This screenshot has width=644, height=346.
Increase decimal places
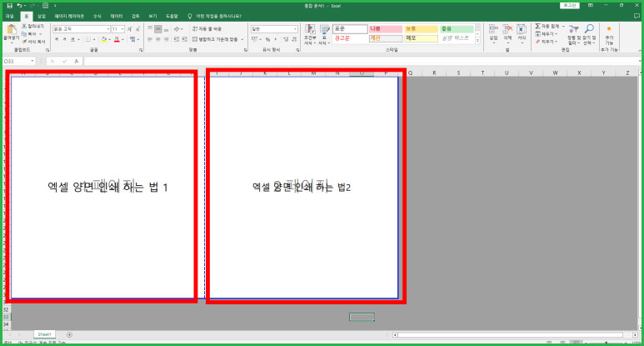pos(286,39)
